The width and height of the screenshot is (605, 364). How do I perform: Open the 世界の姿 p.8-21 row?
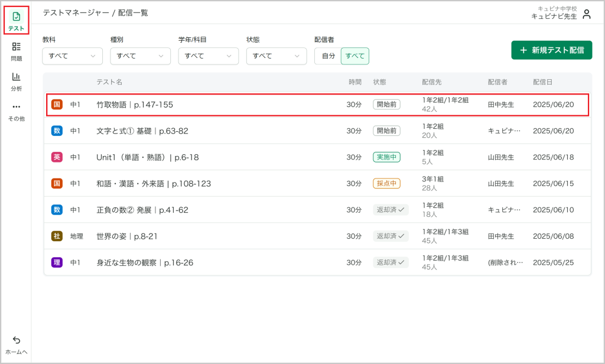(317, 236)
